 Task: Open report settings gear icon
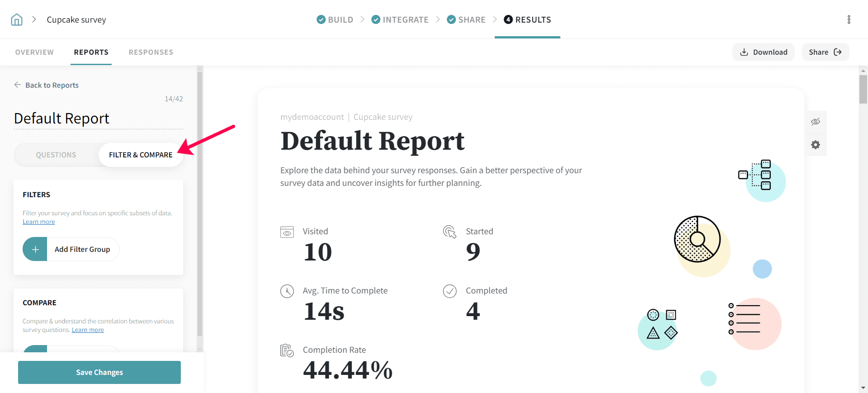pyautogui.click(x=815, y=145)
